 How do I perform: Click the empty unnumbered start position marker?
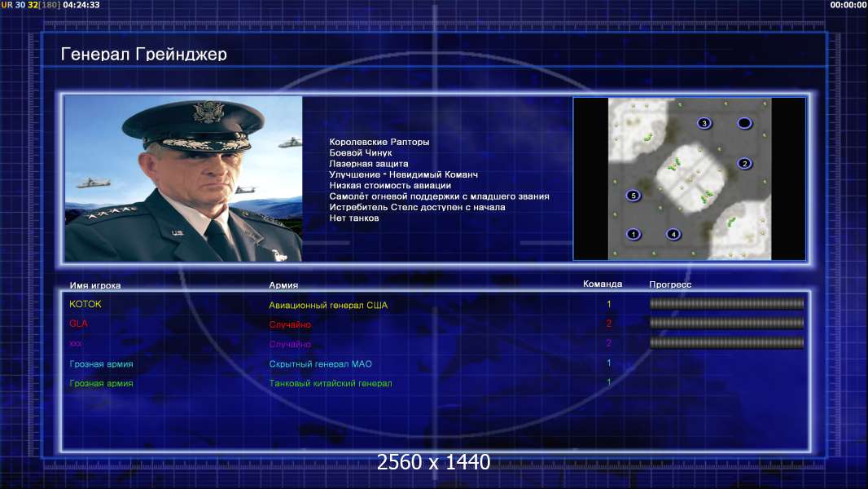pyautogui.click(x=744, y=123)
